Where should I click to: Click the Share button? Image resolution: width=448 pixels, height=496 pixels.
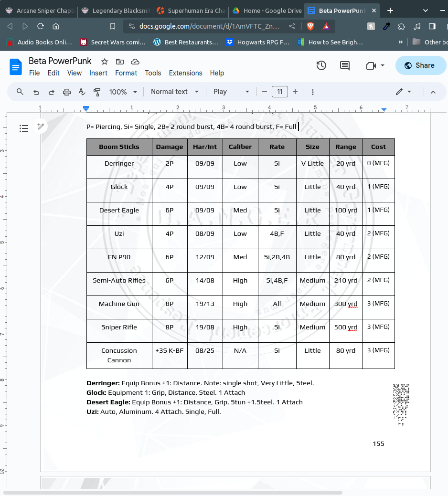tap(420, 65)
